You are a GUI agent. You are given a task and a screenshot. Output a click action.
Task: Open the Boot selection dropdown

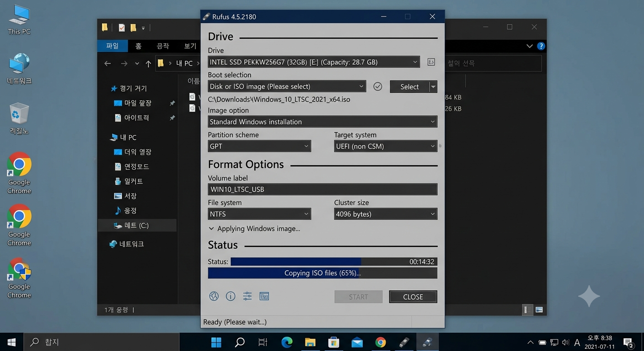point(361,86)
